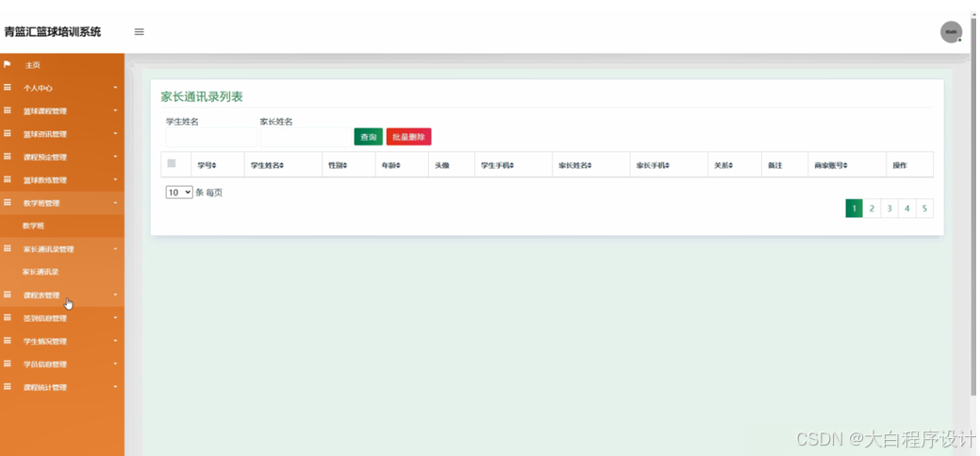This screenshot has height=456, width=980.
Task: Click the grid icon beside 学生情况管理
Action: 8,341
